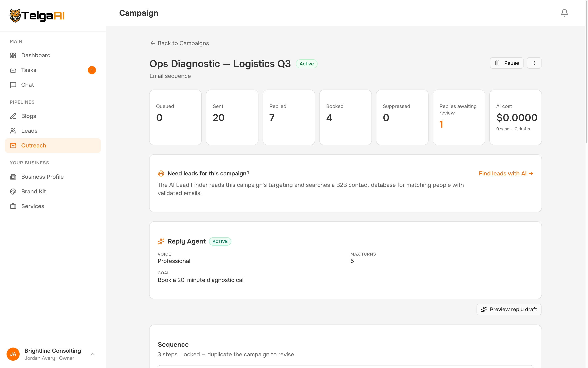Click the Campaign page header title
This screenshot has height=368, width=588.
(x=139, y=13)
